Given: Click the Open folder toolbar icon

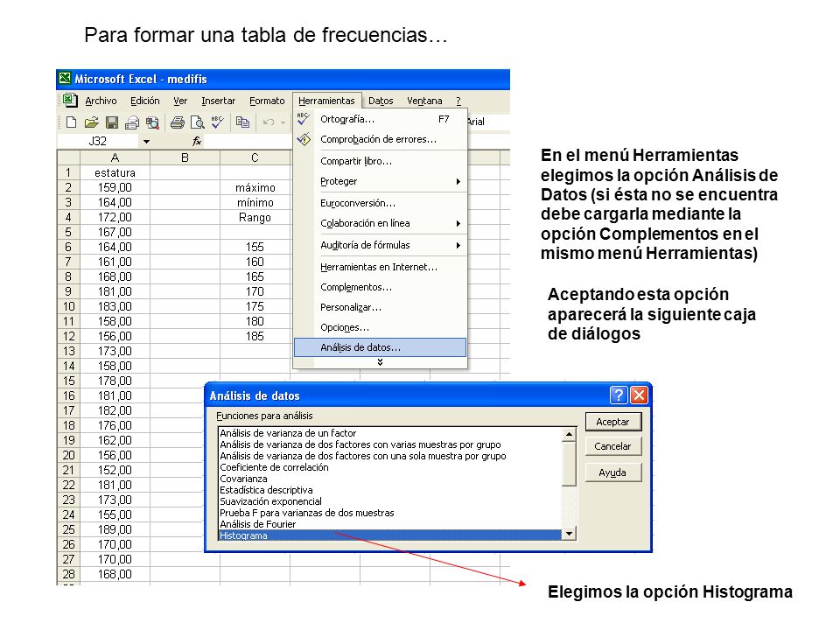Looking at the screenshot, I should (91, 122).
